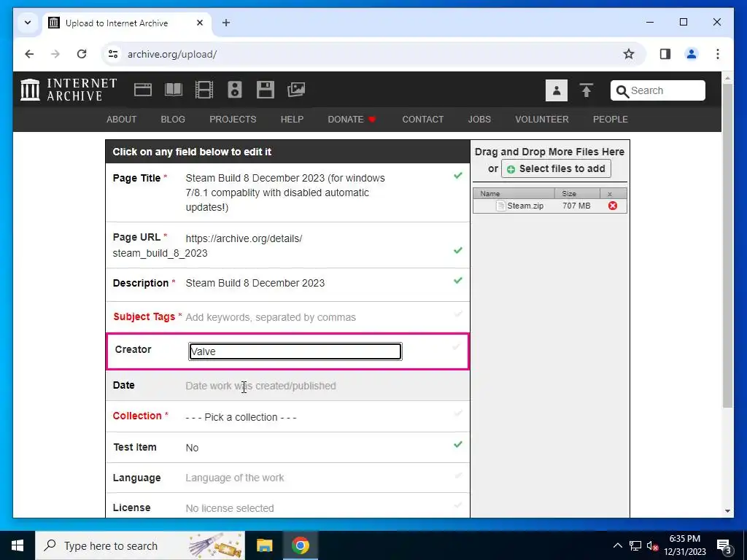Click the Date work was created field
Image resolution: width=747 pixels, height=560 pixels.
[x=260, y=386]
